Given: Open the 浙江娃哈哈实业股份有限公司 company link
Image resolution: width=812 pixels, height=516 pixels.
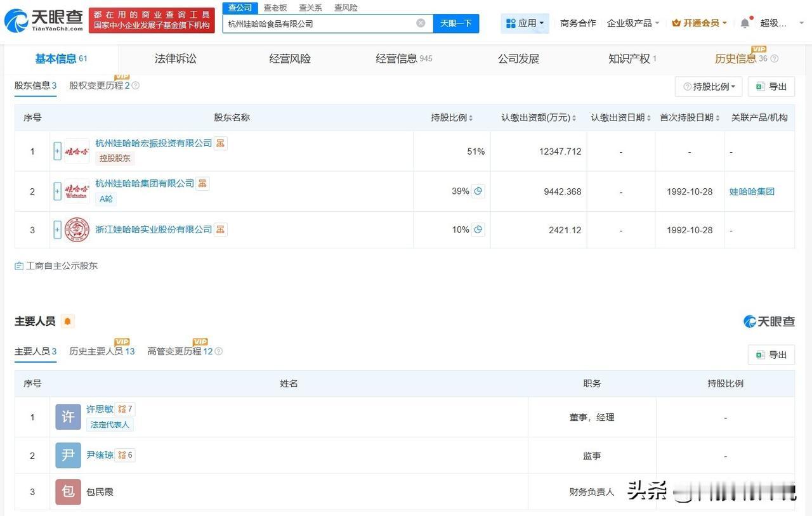Looking at the screenshot, I should pos(154,229).
